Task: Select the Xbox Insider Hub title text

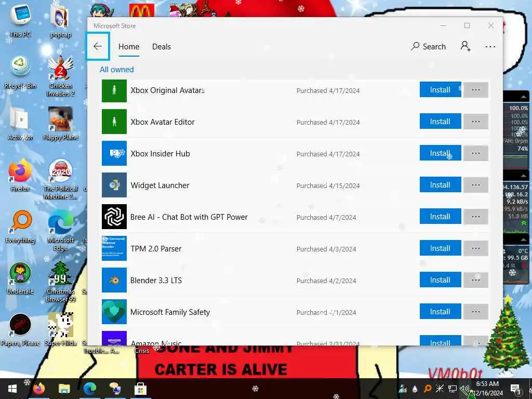Action: [x=160, y=154]
